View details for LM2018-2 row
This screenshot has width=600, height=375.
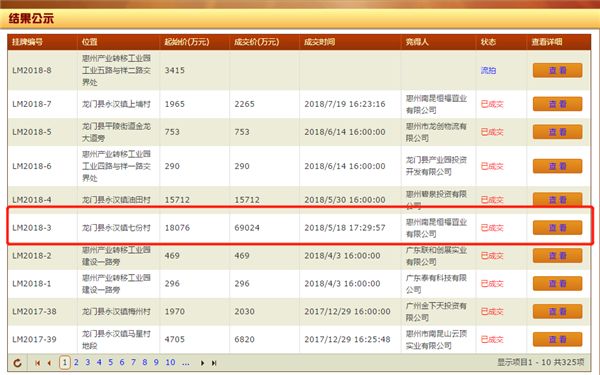point(558,256)
